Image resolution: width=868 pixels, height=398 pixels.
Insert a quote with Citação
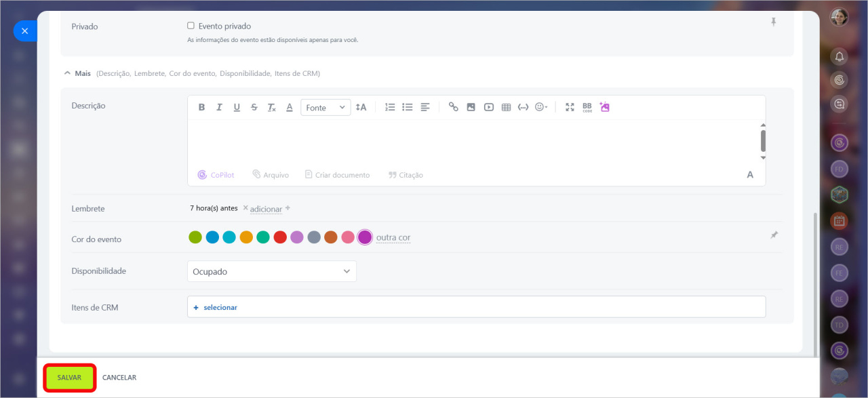(406, 175)
